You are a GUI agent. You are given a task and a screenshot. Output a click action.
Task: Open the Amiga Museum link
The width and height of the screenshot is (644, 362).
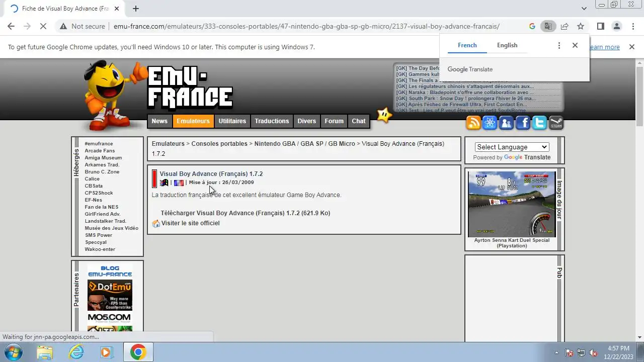[x=103, y=158]
